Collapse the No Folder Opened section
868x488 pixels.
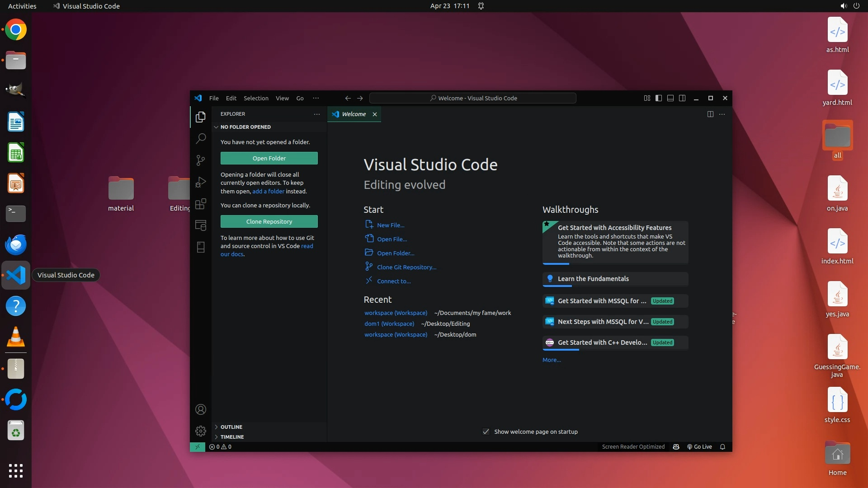pyautogui.click(x=245, y=127)
